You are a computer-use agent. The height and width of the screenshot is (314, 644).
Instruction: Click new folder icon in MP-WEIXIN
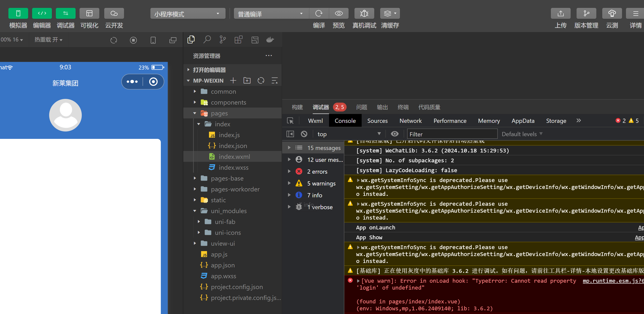(x=247, y=81)
